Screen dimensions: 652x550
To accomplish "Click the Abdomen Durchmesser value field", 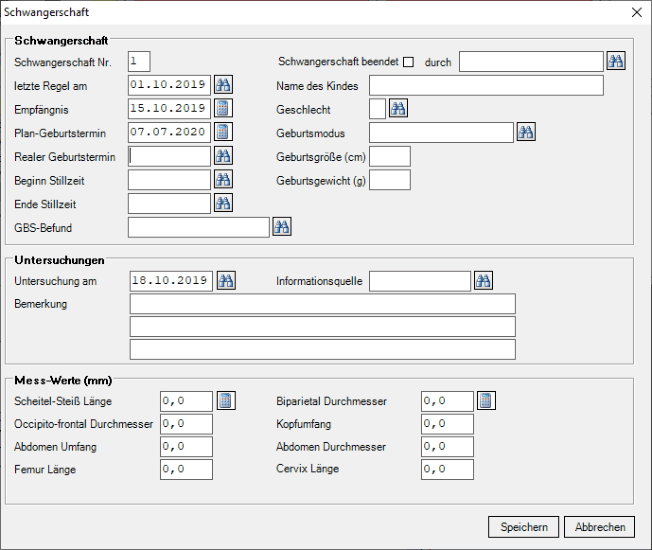I will pos(447,447).
